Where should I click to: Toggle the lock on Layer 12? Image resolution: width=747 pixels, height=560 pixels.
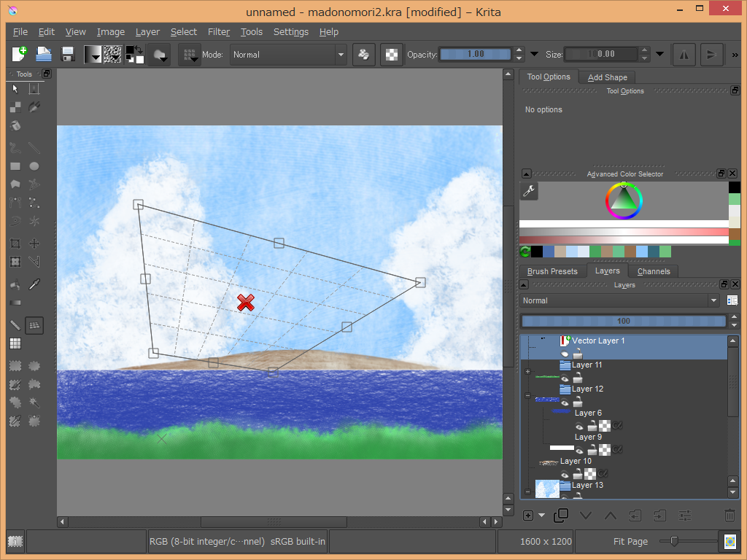click(578, 402)
